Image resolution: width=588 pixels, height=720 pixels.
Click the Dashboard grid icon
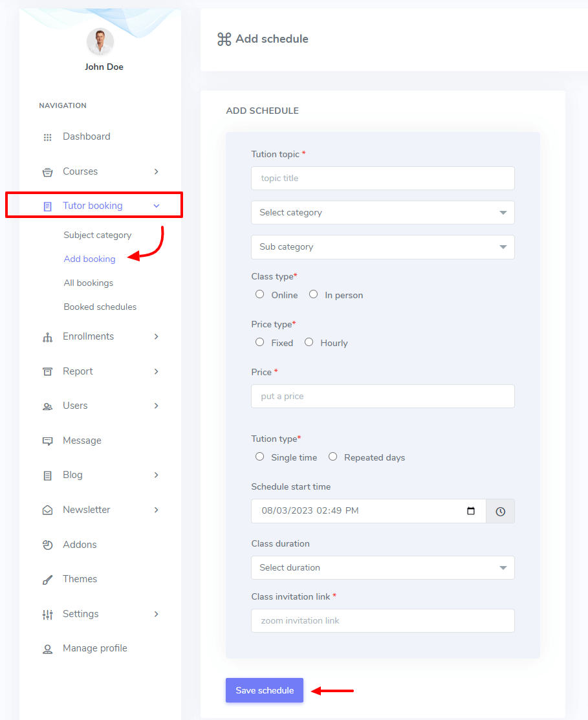47,137
